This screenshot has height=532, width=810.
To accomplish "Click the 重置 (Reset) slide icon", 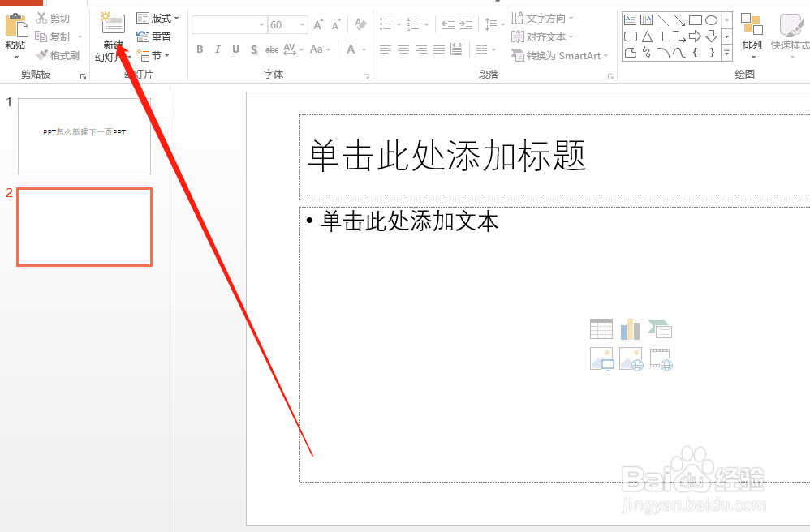I will coord(154,36).
